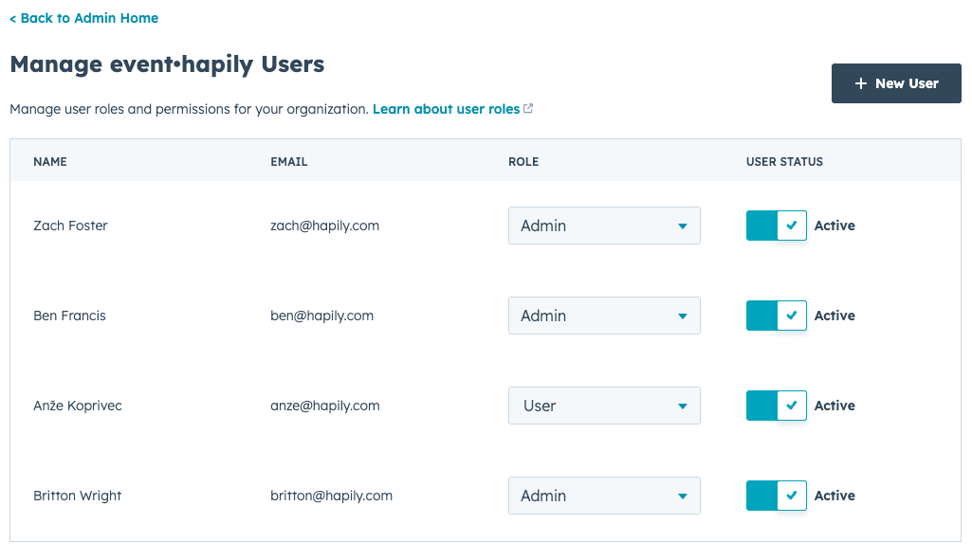Expand Britton Wright's Admin role selector
972x560 pixels.
pos(604,496)
